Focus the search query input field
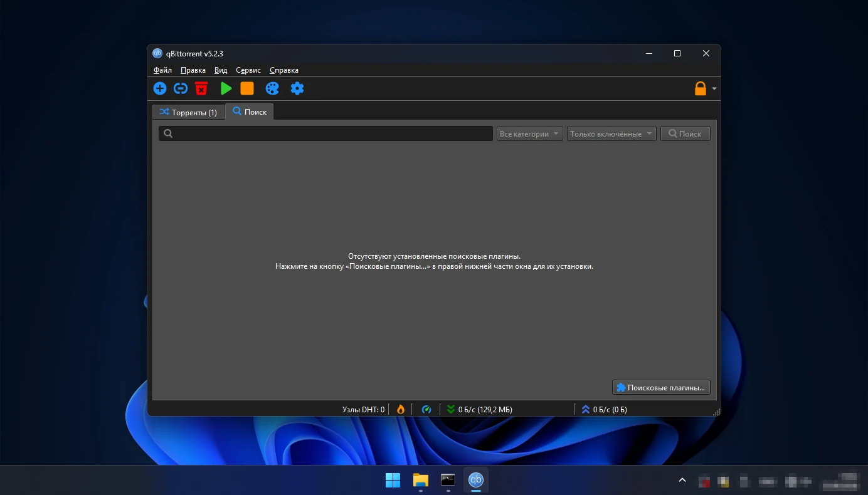 [x=325, y=133]
